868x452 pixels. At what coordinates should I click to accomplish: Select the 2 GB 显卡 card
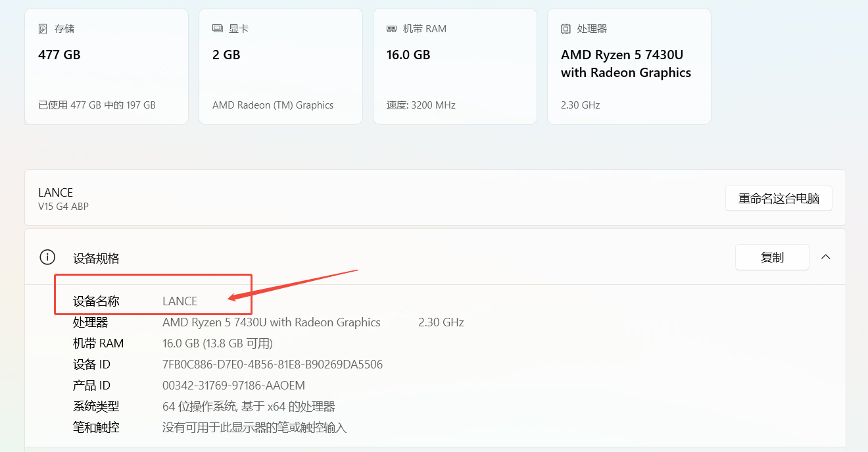click(x=281, y=66)
